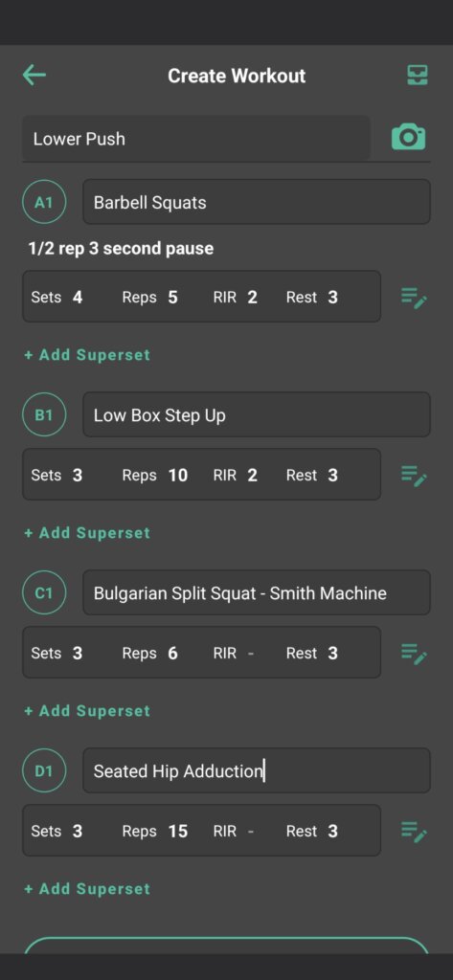Open edit notes icon for Bulgarian Split Squat
This screenshot has width=453, height=980.
click(x=414, y=653)
